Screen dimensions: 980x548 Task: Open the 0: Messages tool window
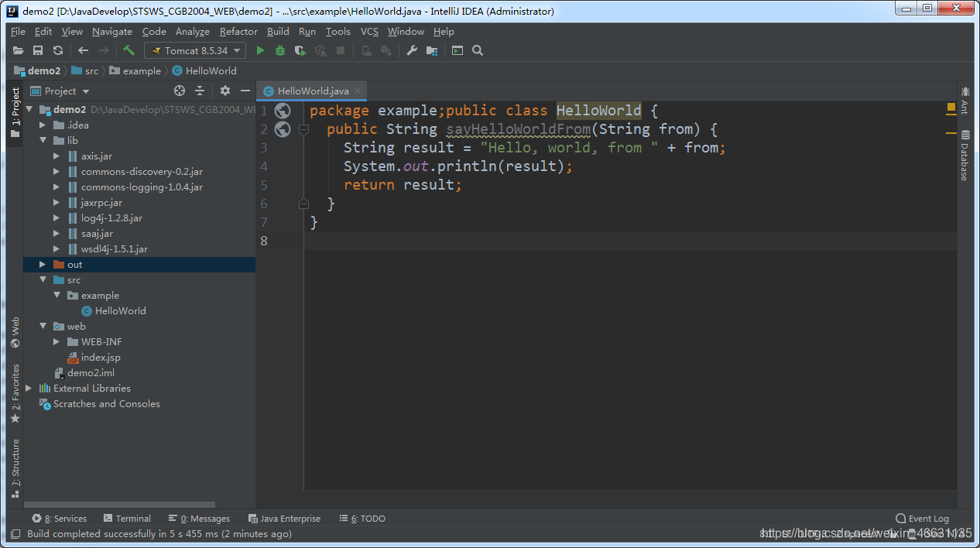tap(199, 519)
